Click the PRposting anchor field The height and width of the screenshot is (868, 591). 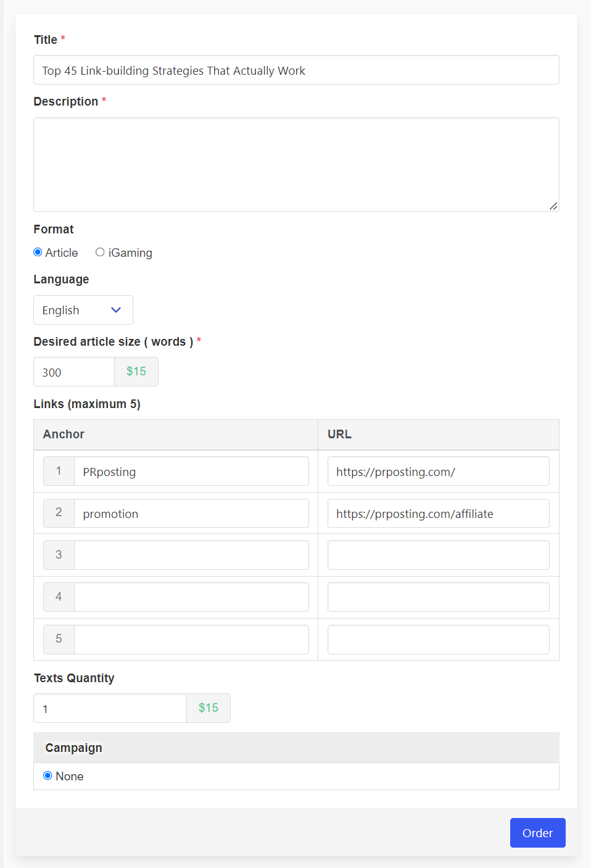click(x=191, y=471)
